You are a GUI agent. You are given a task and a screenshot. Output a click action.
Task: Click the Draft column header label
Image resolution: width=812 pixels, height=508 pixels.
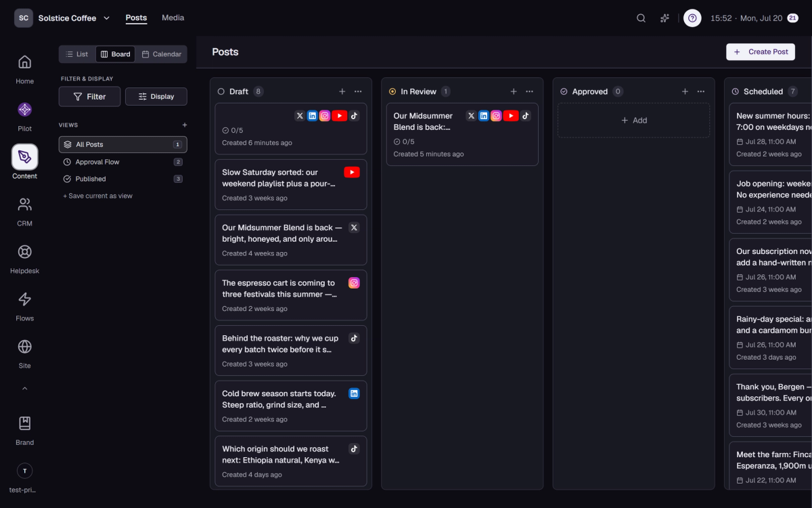tap(239, 91)
